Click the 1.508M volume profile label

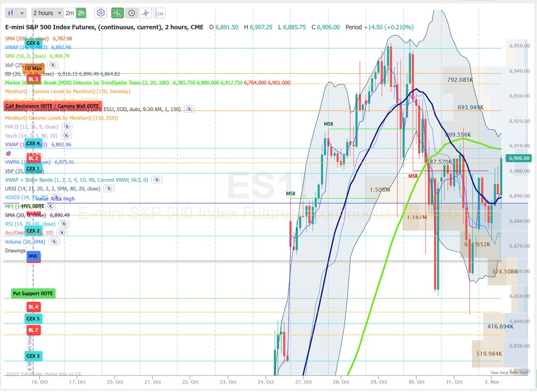point(379,190)
